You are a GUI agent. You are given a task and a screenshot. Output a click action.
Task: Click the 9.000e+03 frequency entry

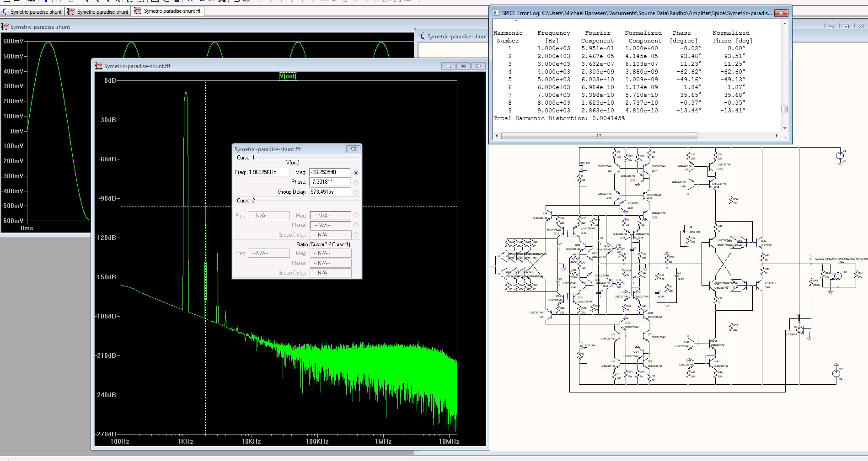(x=554, y=111)
